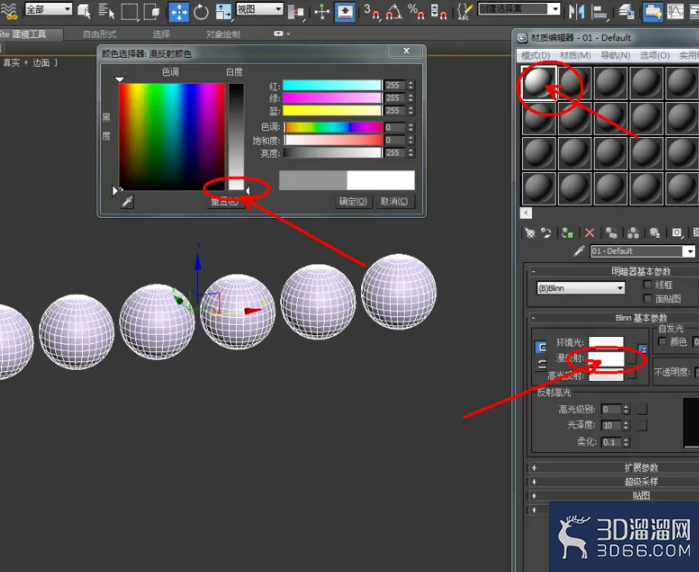Toggle ambient-diffuse map lock icon
Screen dimensions: 699x572
pyautogui.click(x=642, y=349)
